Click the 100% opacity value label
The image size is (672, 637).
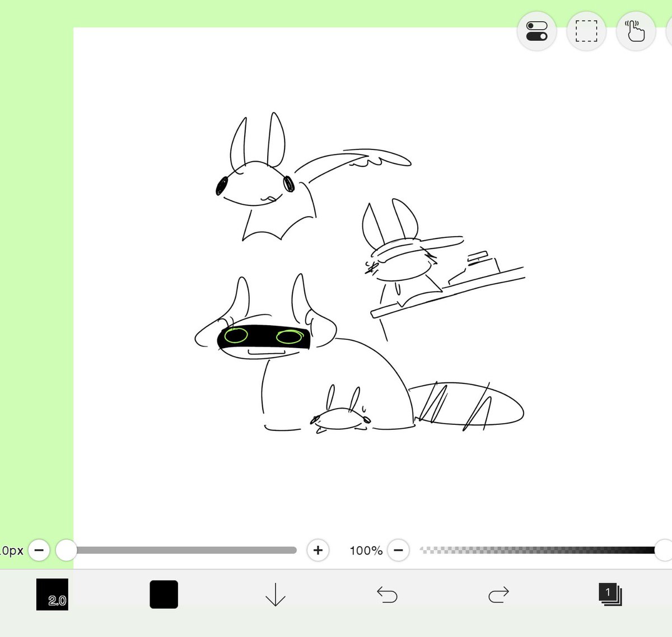tap(366, 551)
